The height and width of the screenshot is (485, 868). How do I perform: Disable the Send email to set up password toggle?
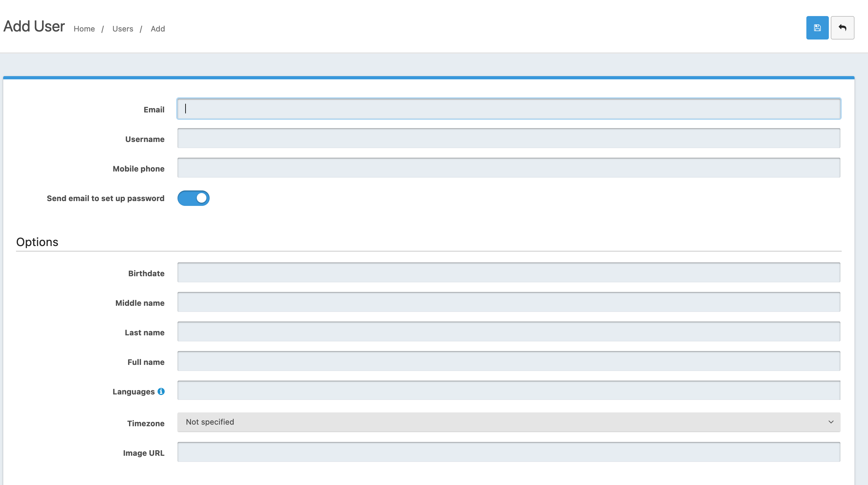(194, 198)
